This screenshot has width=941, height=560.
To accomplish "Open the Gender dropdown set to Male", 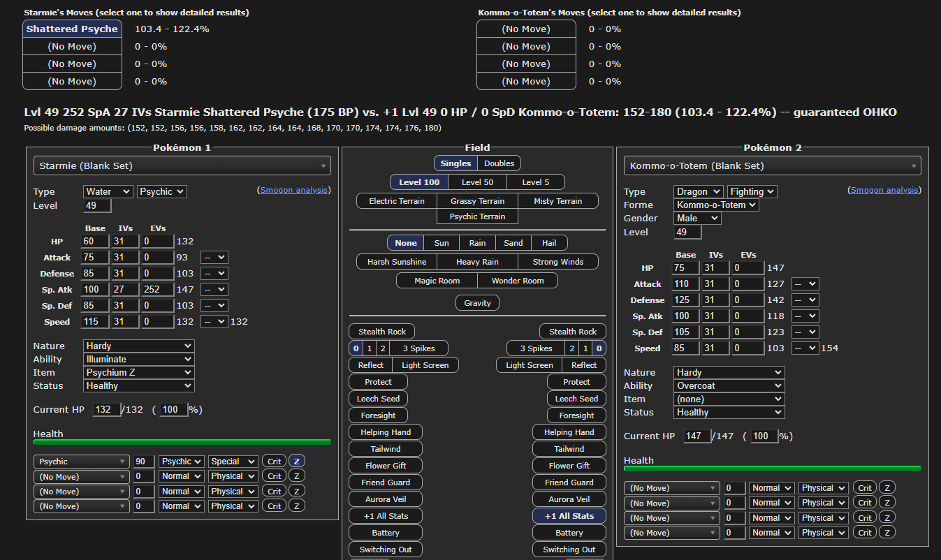I will 697,219.
